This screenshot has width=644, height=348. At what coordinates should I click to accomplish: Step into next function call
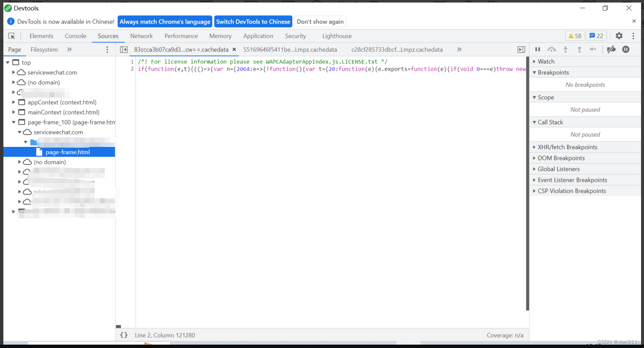pyautogui.click(x=566, y=49)
